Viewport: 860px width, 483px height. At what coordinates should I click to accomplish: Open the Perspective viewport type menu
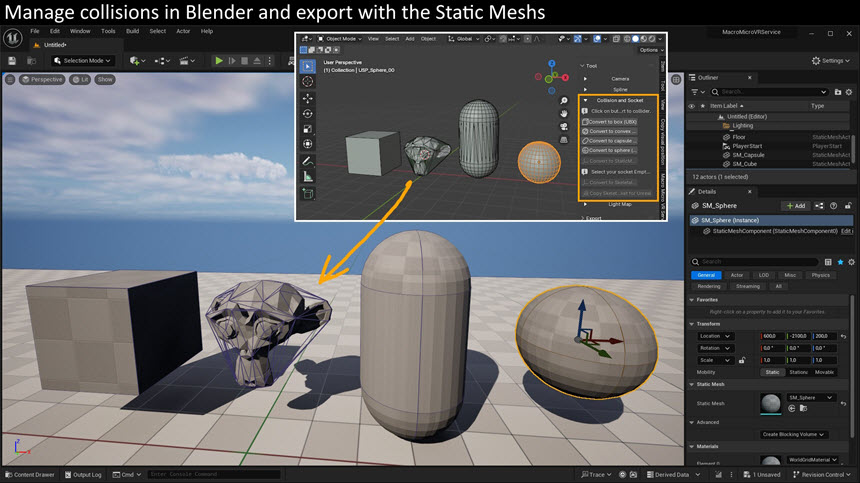tap(42, 79)
